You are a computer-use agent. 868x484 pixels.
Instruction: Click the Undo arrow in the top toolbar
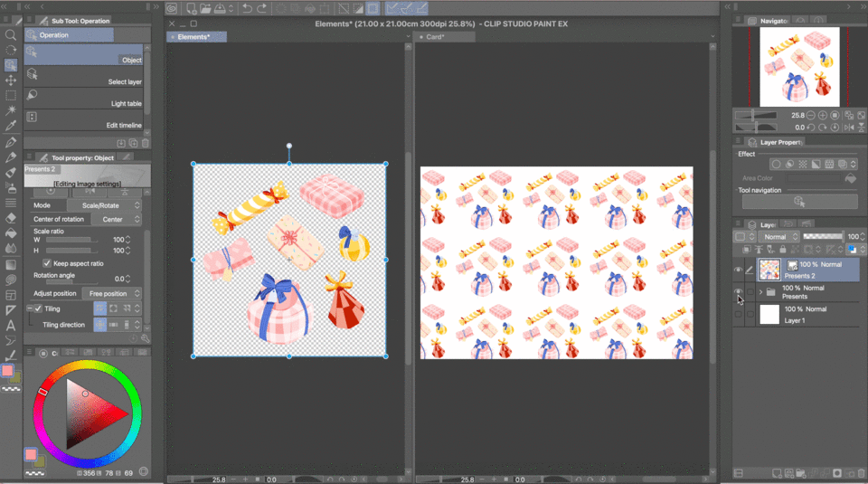coord(248,8)
